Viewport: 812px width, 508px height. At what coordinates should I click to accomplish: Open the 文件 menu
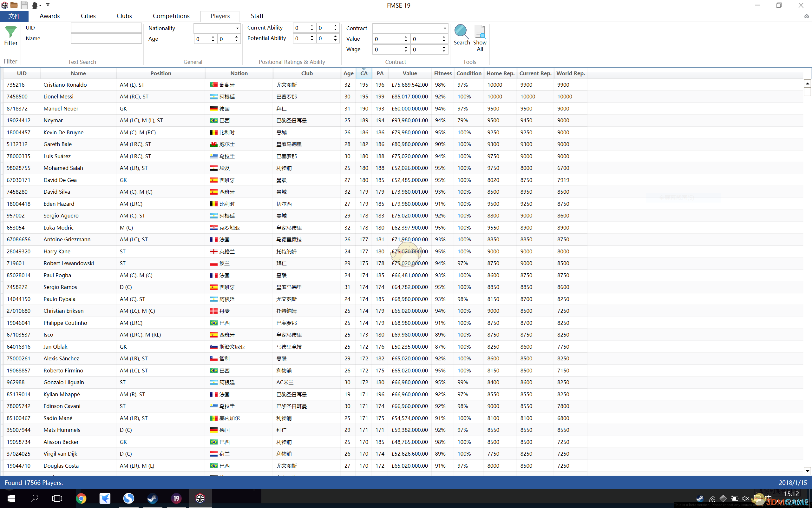[x=14, y=16]
